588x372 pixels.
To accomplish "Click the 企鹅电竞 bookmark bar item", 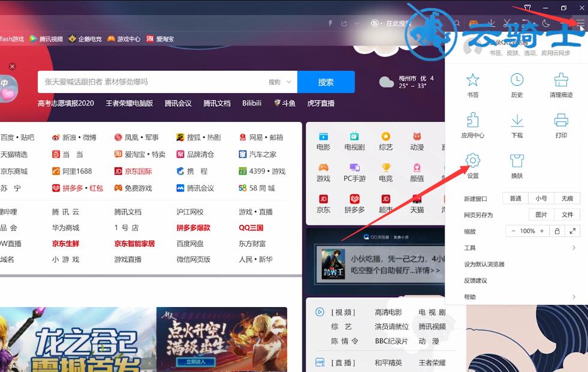I will (x=85, y=38).
